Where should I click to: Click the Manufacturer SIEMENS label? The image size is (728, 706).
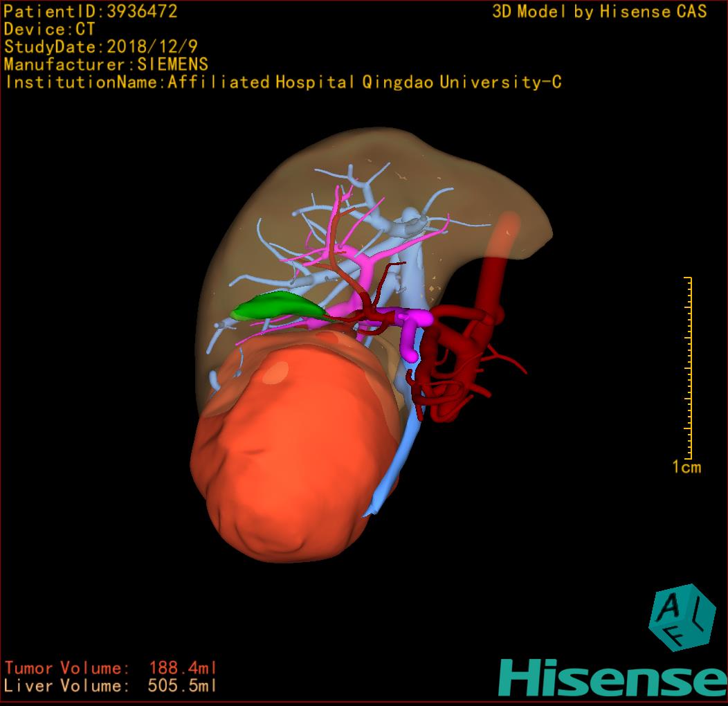106,64
